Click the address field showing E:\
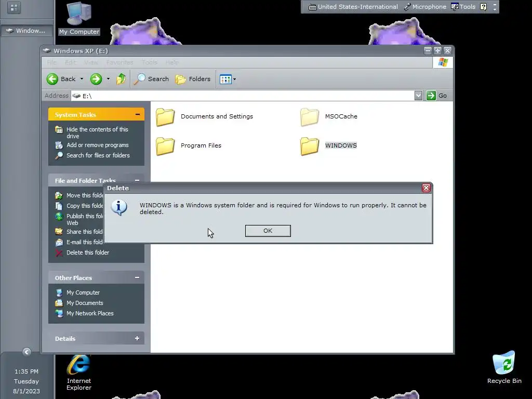The height and width of the screenshot is (399, 532). (242, 96)
